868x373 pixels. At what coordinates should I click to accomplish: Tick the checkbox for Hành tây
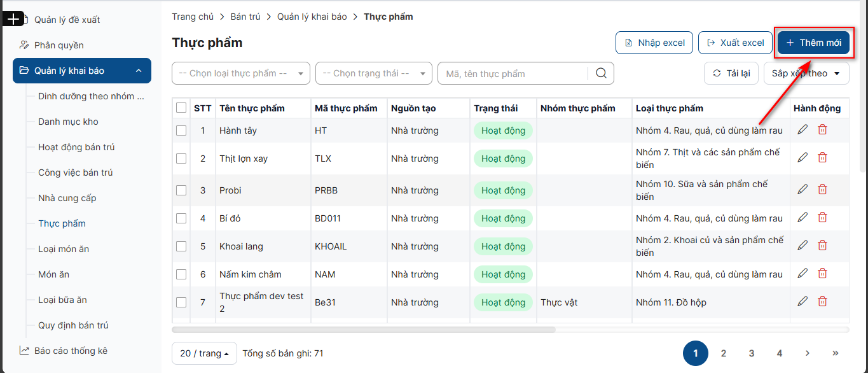tap(181, 130)
